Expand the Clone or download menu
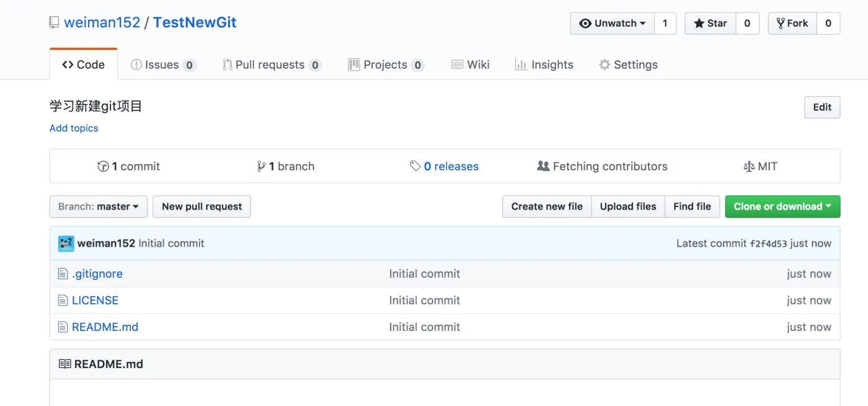This screenshot has height=406, width=868. (x=782, y=206)
